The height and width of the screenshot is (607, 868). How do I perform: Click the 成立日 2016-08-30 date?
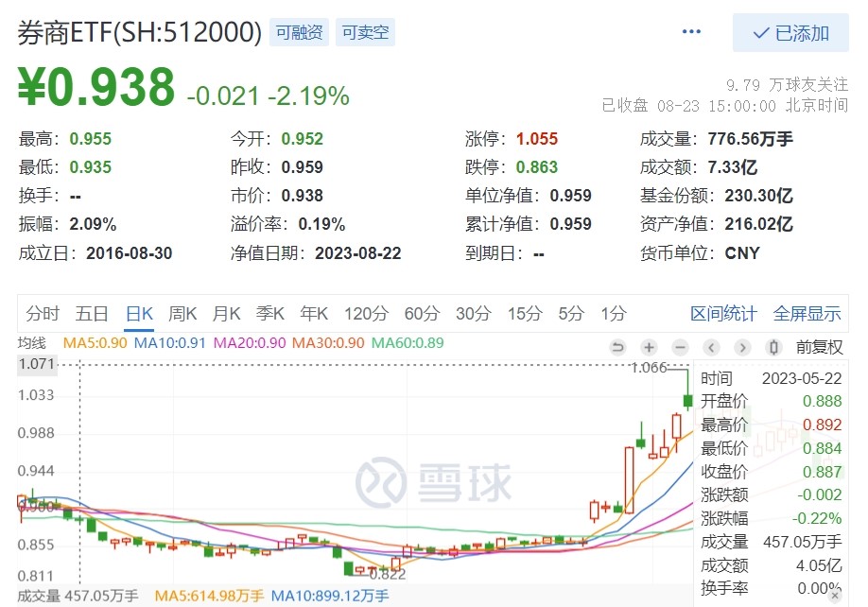pos(129,253)
